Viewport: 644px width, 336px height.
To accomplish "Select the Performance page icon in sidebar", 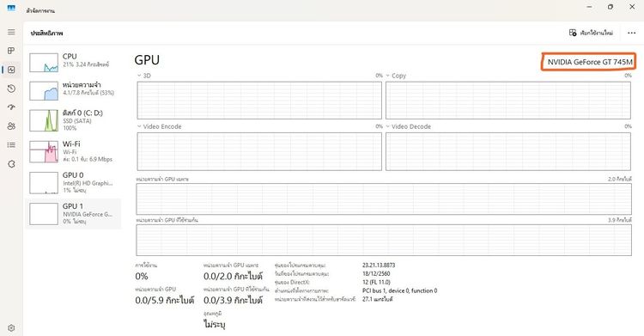I will tap(11, 70).
